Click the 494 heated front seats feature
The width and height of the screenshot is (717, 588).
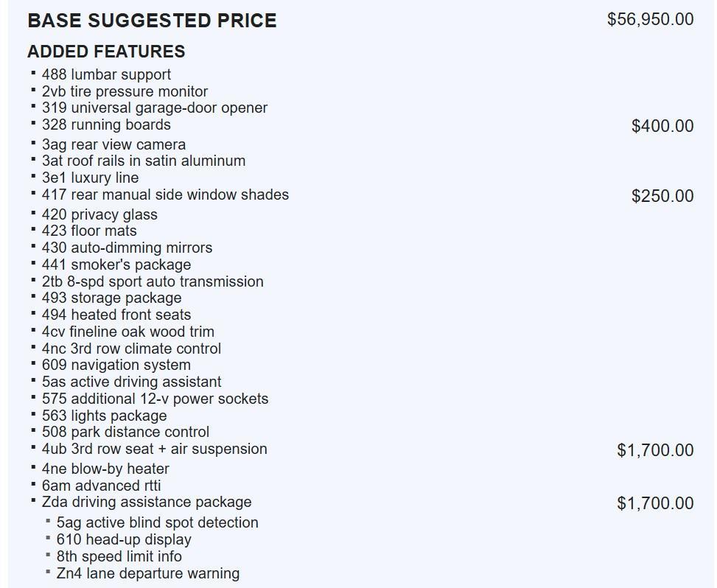(x=116, y=315)
